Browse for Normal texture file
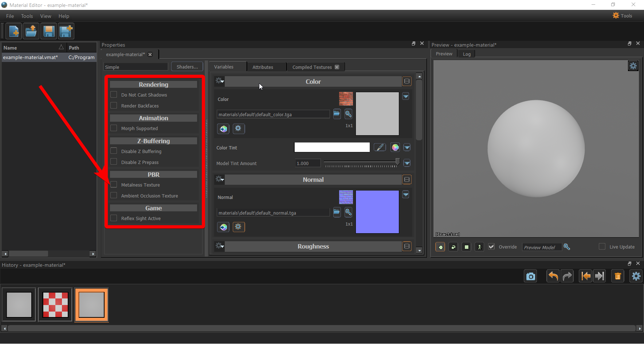The image size is (644, 344). pos(337,212)
